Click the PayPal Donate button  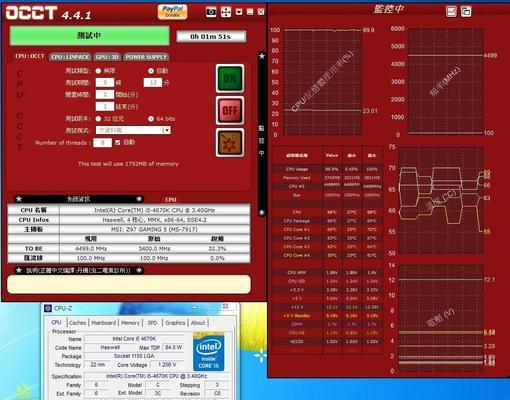pos(173,12)
